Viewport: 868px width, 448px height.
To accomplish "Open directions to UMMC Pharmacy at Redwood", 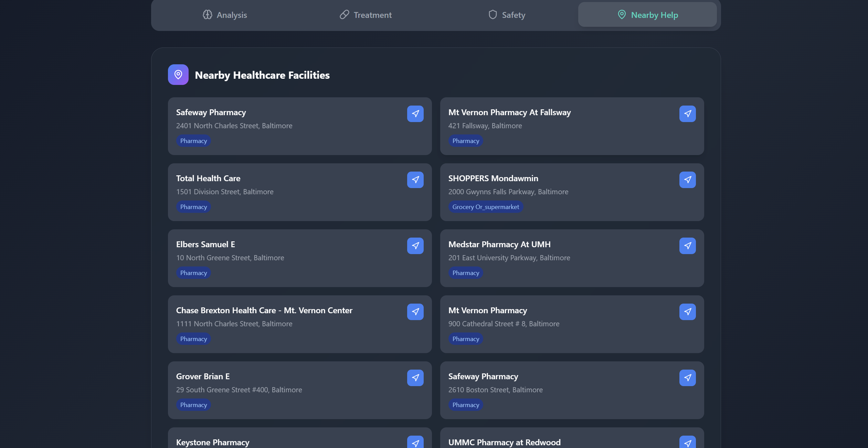I will coord(687,442).
